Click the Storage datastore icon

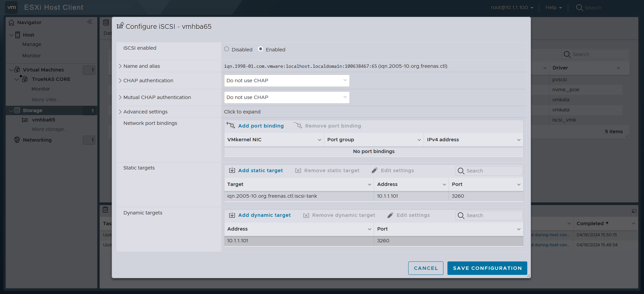click(x=17, y=110)
